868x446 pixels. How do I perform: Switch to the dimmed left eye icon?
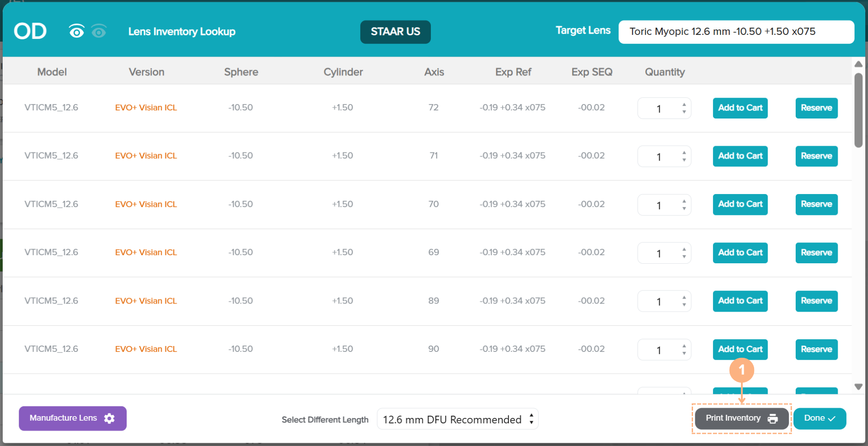[99, 31]
